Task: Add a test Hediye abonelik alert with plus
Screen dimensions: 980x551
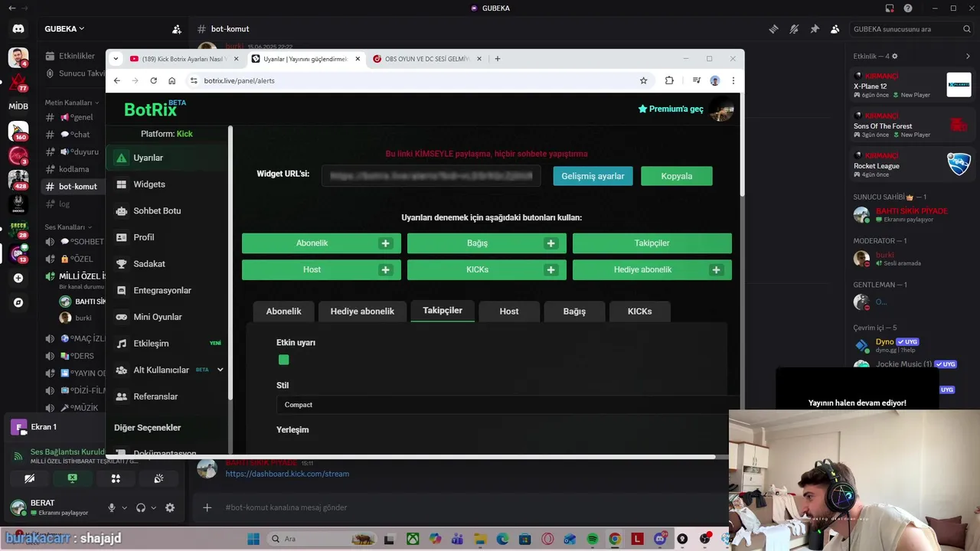Action: pos(716,270)
